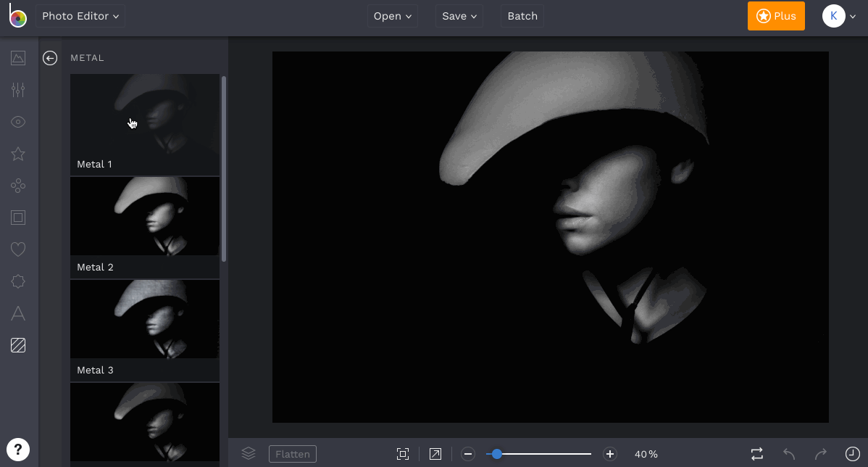Image resolution: width=868 pixels, height=467 pixels.
Task: Click the resize arrow icon in bottom bar
Action: [x=435, y=454]
